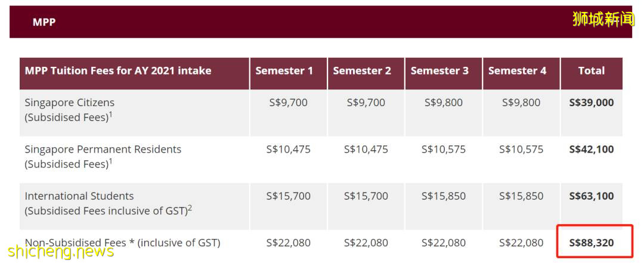This screenshot has width=644, height=263.
Task: Select the Semester 1 column header
Action: pos(284,71)
